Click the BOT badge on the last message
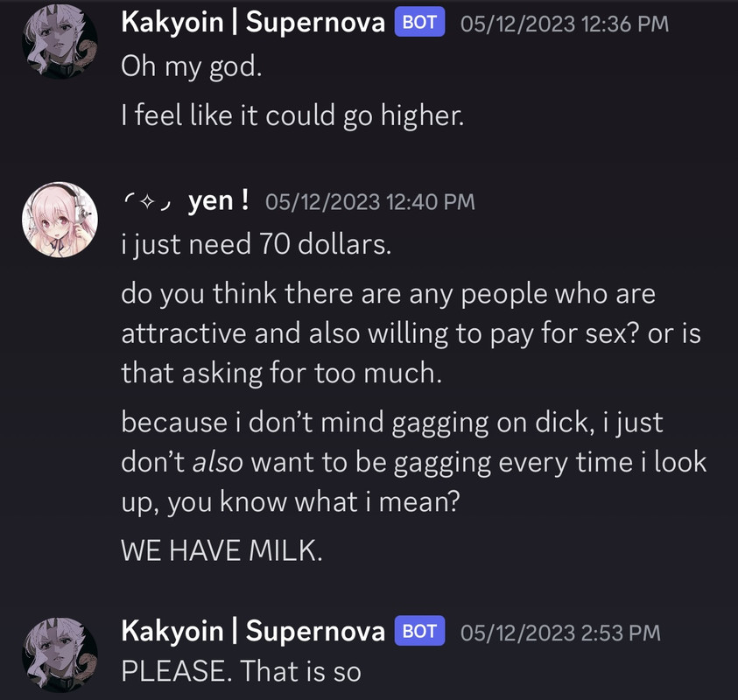The image size is (738, 700). [x=419, y=630]
